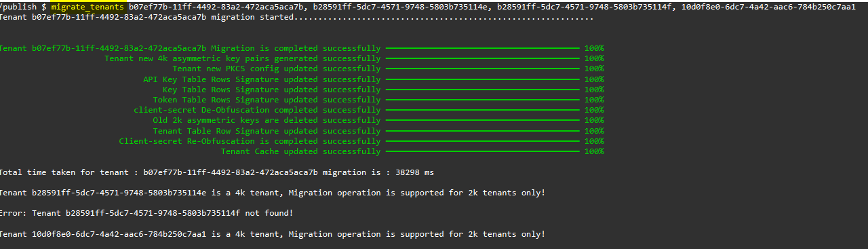The width and height of the screenshot is (868, 249).
Task: Click 'Tenant Table Row Signature updated' line
Action: [267, 131]
